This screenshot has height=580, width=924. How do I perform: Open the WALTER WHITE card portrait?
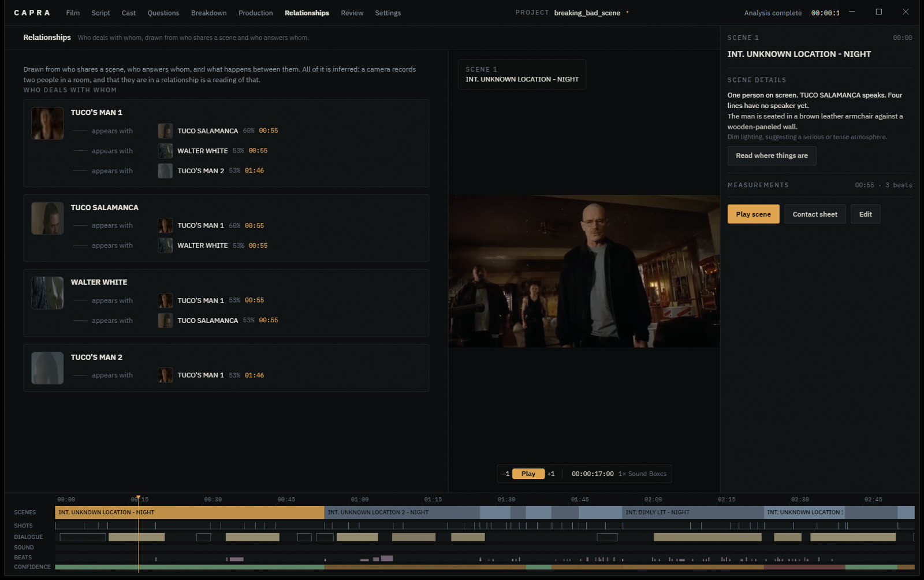pyautogui.click(x=47, y=293)
